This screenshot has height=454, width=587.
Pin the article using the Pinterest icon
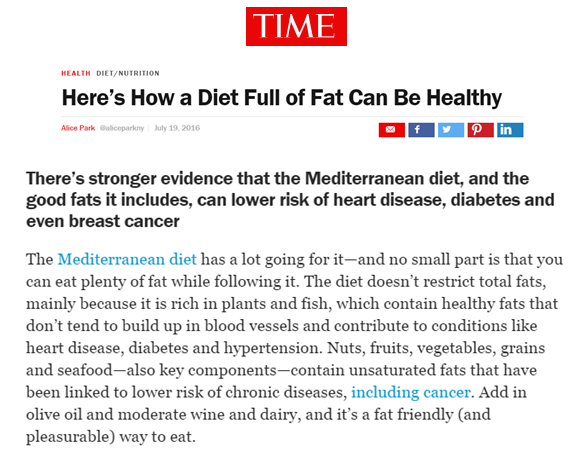(480, 130)
